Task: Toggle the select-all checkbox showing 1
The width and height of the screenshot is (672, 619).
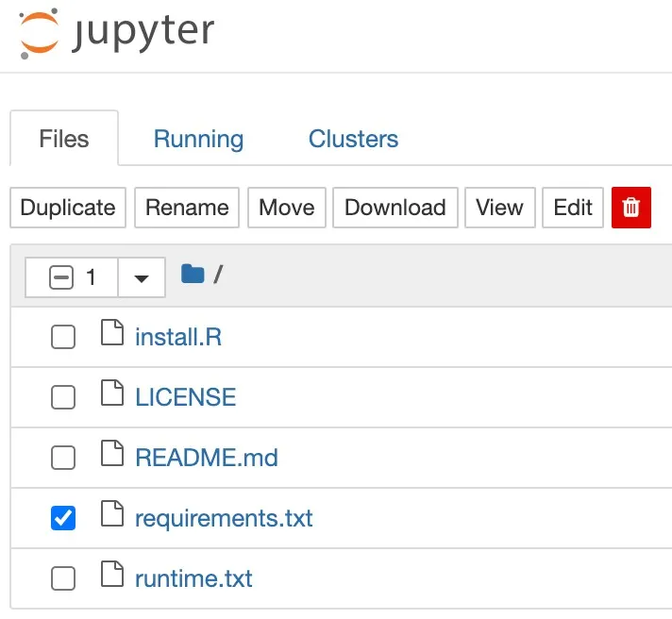Action: tap(61, 277)
